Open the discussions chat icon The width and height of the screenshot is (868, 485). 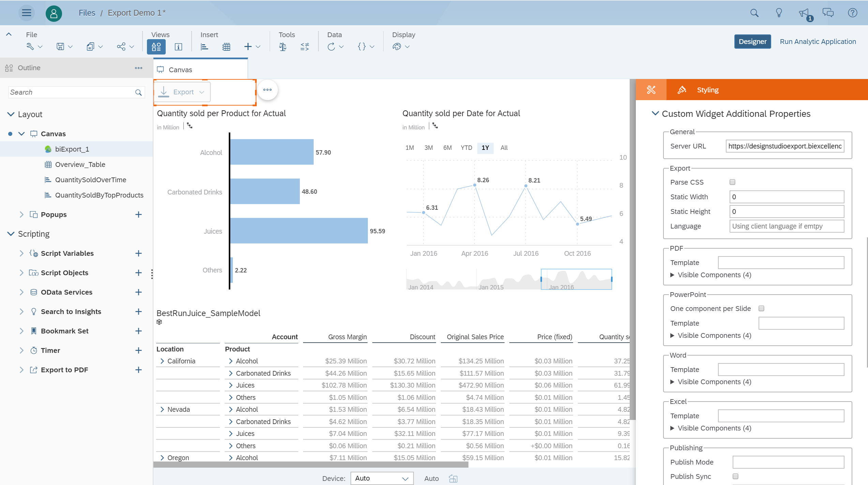[828, 13]
